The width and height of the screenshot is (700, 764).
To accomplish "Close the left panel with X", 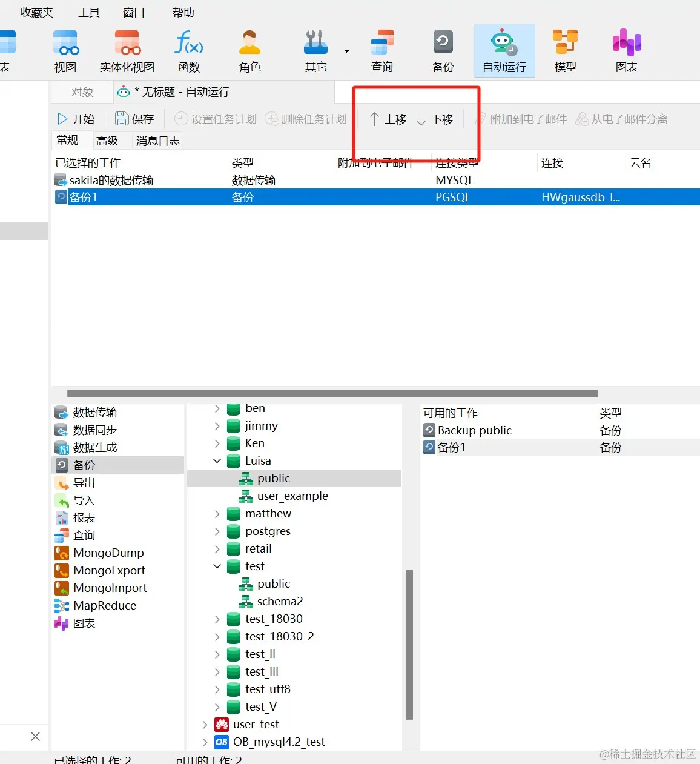I will 36,737.
